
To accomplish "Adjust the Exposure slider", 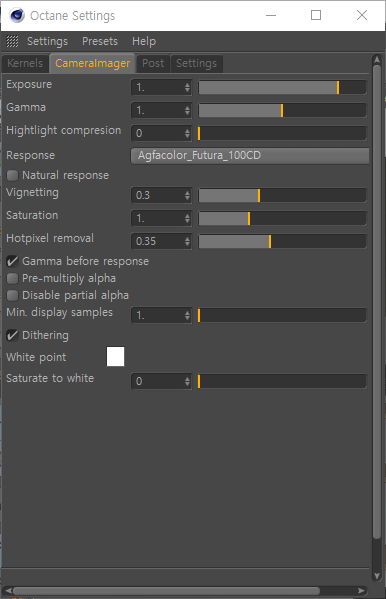I will coord(282,87).
